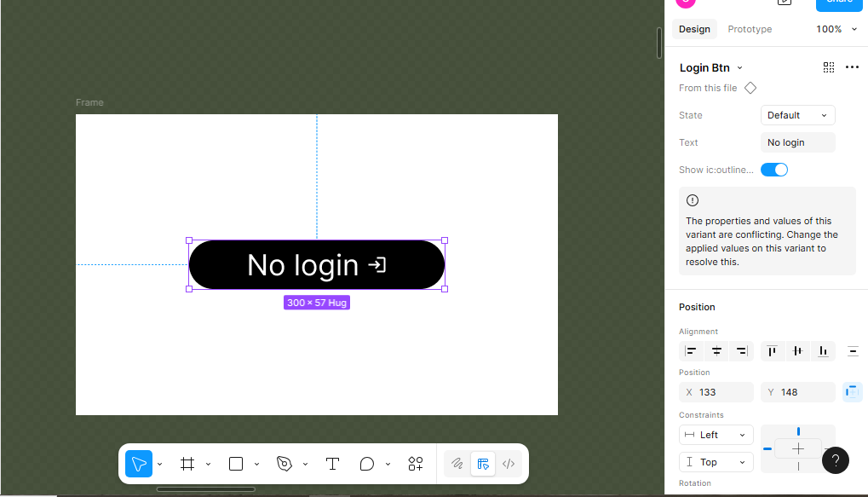Align bottom icon in Alignment
This screenshot has width=868, height=497.
823,350
